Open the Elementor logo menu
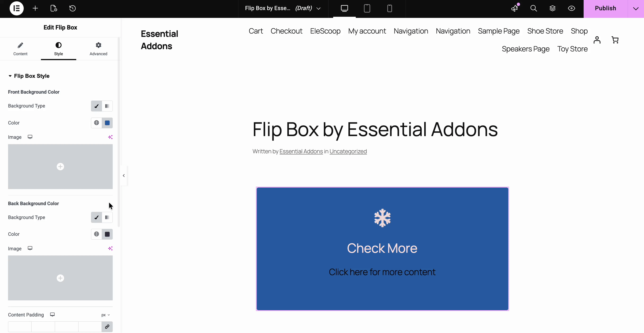The image size is (644, 333). [16, 8]
